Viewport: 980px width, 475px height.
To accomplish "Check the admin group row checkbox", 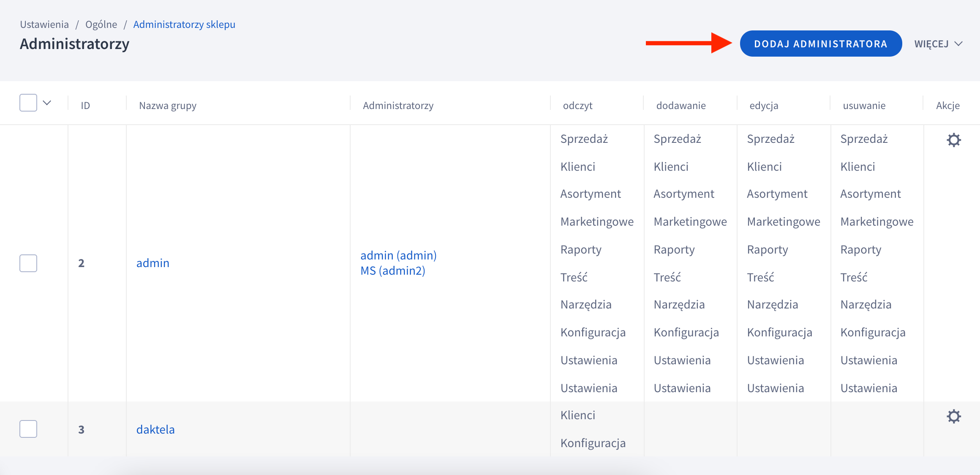I will (28, 263).
